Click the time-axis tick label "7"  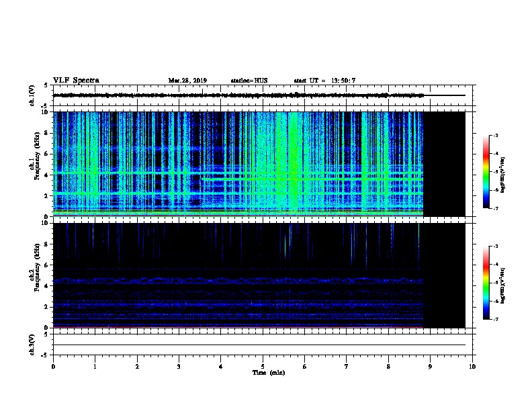pos(347,366)
